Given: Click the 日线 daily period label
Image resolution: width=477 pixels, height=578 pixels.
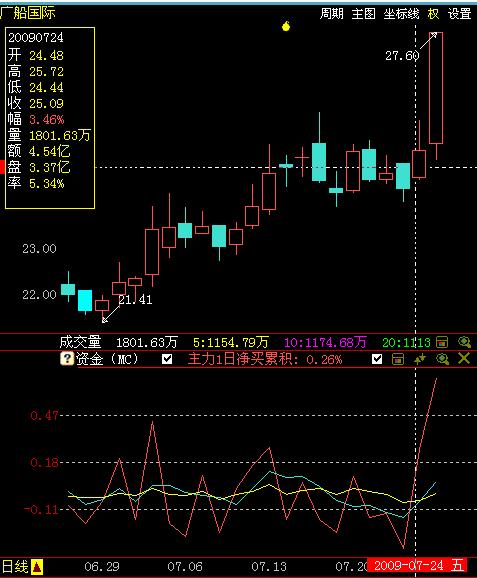Looking at the screenshot, I should [15, 566].
